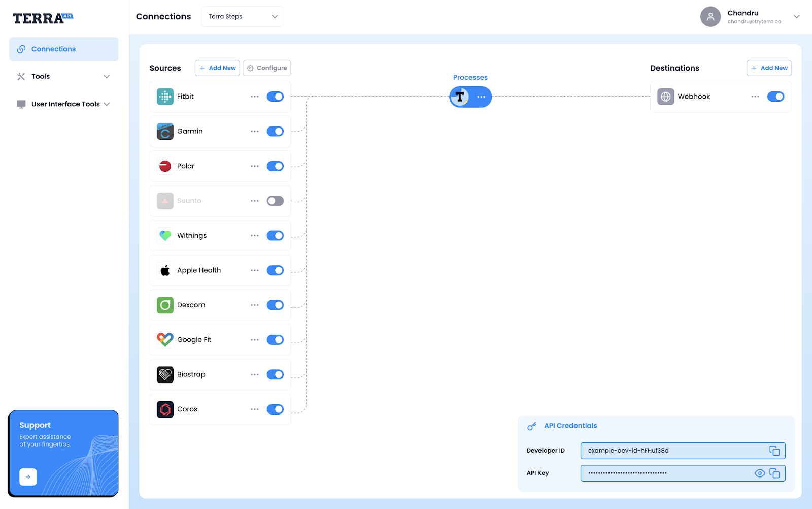Click the Dexcom app icon

(x=164, y=305)
